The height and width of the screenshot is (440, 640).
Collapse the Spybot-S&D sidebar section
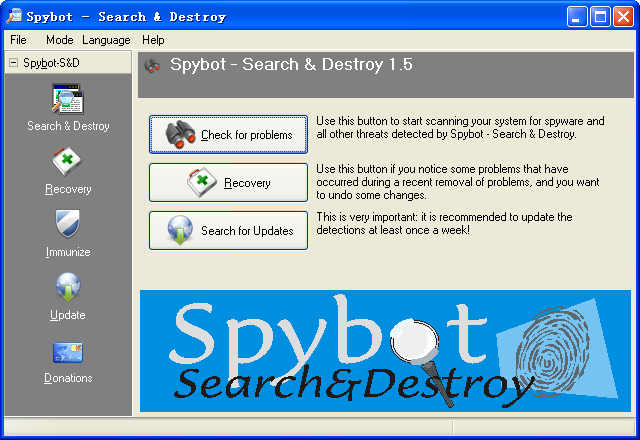pos(12,63)
